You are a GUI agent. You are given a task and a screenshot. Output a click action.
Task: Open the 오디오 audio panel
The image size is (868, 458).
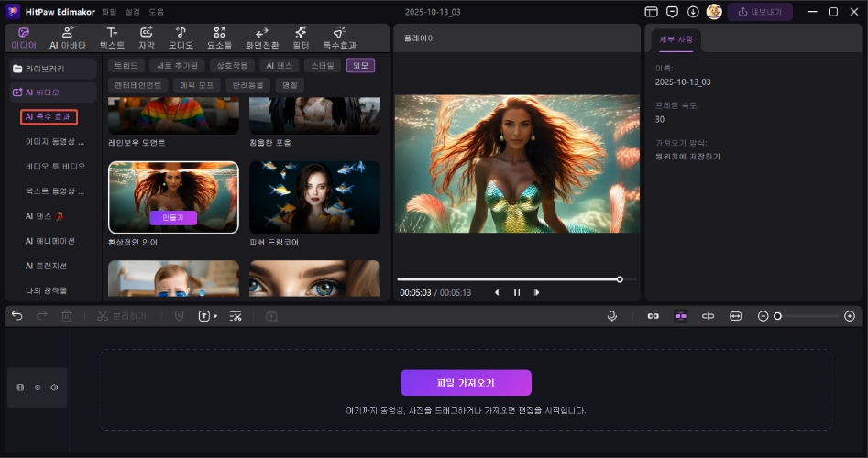[x=181, y=38]
